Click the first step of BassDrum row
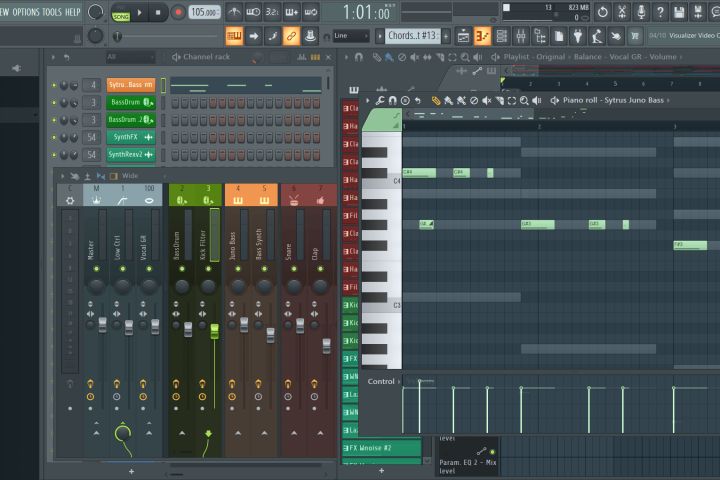This screenshot has width=720, height=480. 175,103
